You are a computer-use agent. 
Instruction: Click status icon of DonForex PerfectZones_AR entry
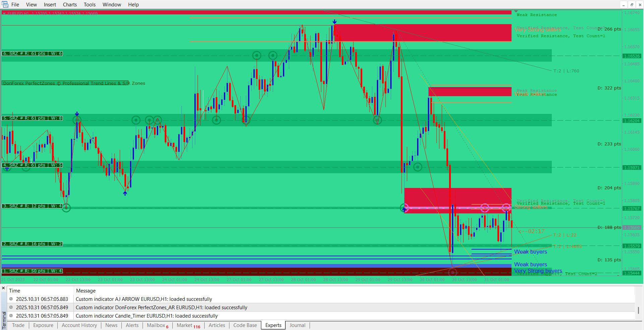(x=11, y=307)
